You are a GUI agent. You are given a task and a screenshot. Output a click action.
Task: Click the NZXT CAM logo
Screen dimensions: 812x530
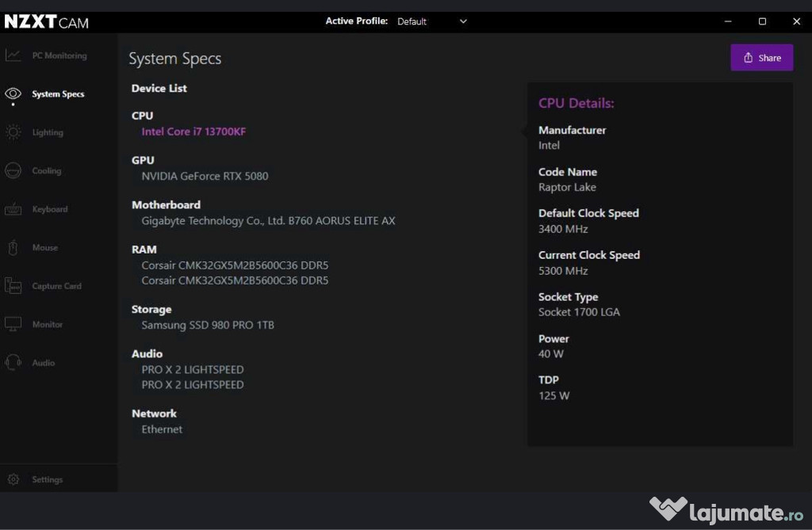click(x=47, y=21)
